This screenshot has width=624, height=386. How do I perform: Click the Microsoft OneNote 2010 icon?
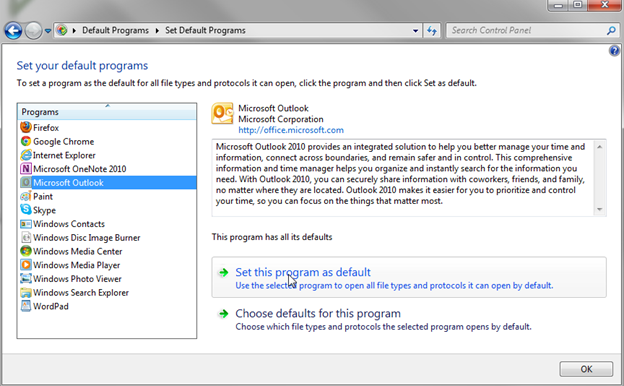pos(26,169)
